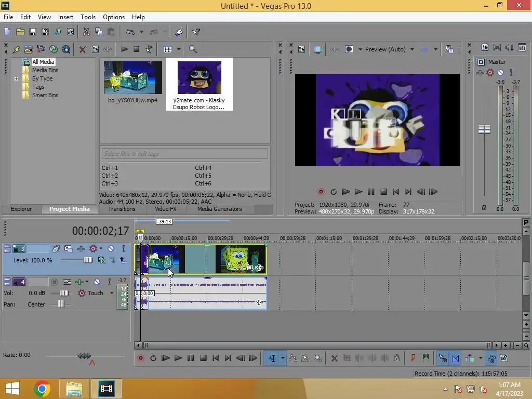The image size is (532, 399).
Task: Delete selected events with timeline X icon
Action: [x=334, y=358]
